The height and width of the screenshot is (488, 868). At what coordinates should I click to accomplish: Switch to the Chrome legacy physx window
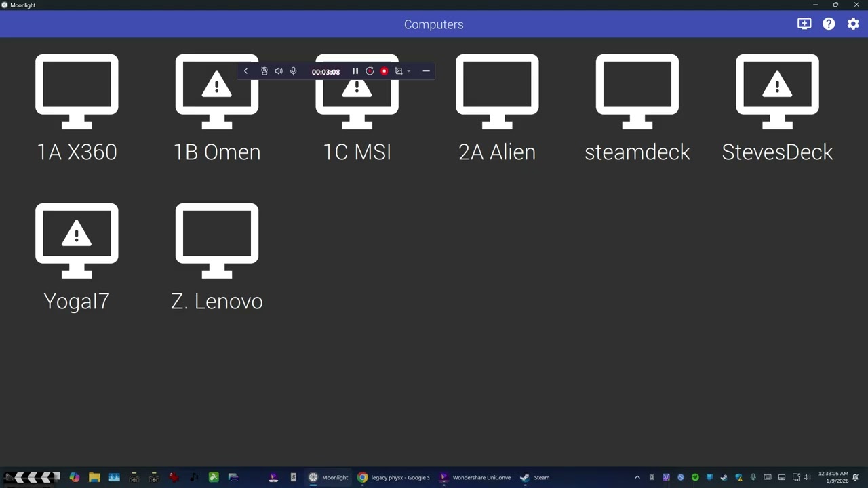coord(394,477)
